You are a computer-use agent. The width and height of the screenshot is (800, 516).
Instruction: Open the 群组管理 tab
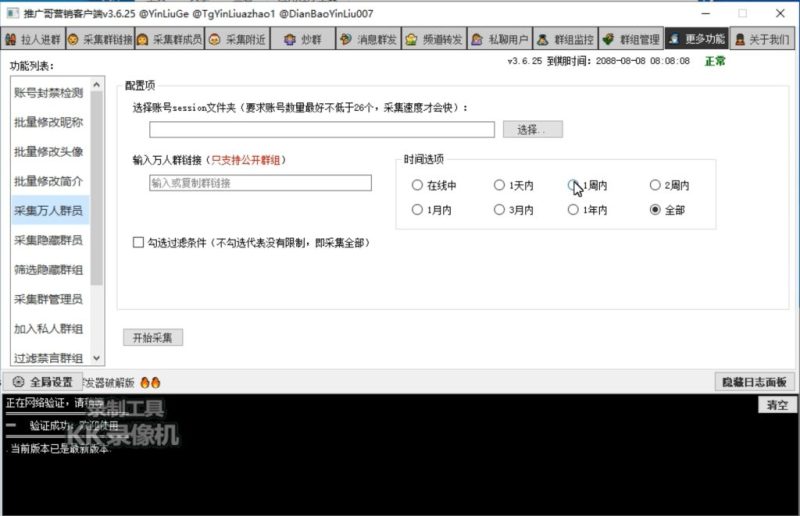tap(632, 39)
